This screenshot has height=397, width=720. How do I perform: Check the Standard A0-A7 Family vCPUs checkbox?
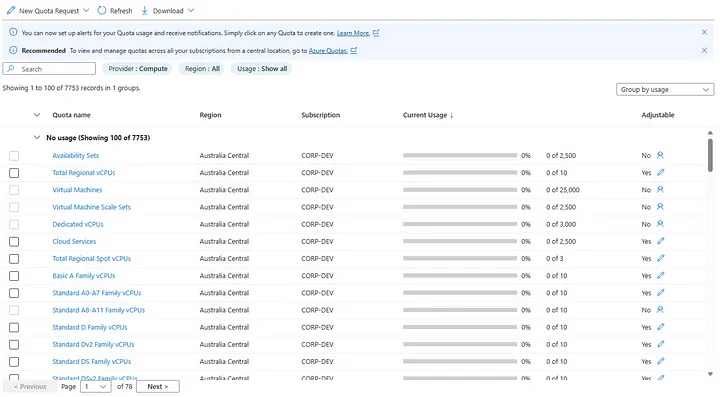coord(14,293)
